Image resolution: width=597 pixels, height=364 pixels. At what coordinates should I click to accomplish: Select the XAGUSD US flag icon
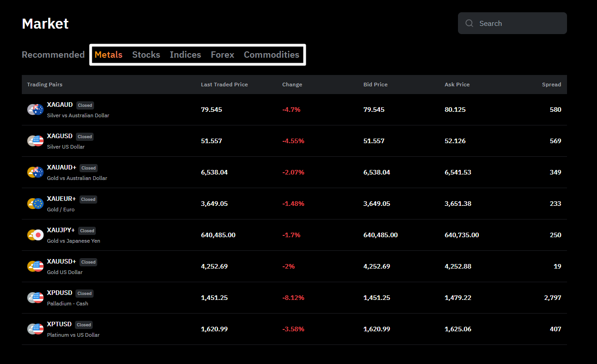[35, 140]
